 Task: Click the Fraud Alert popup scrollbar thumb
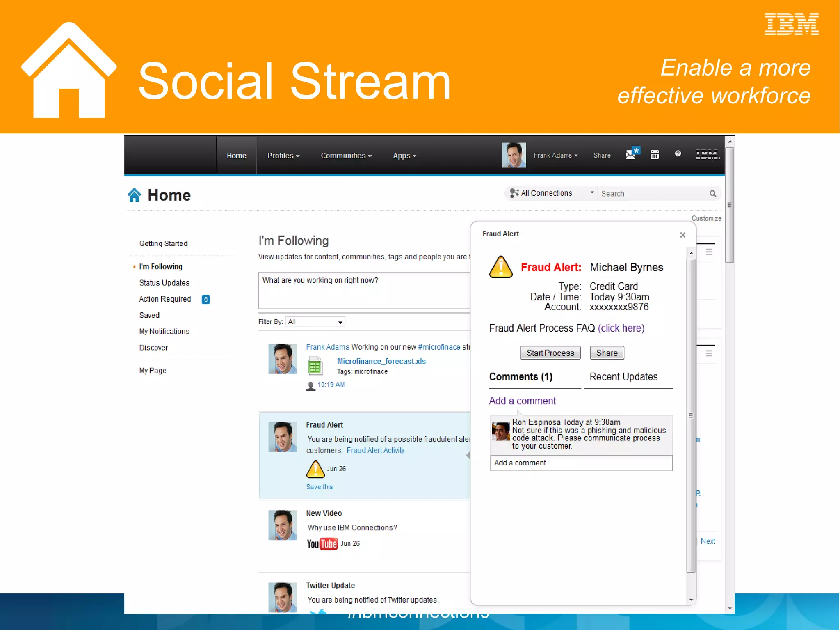click(x=691, y=415)
